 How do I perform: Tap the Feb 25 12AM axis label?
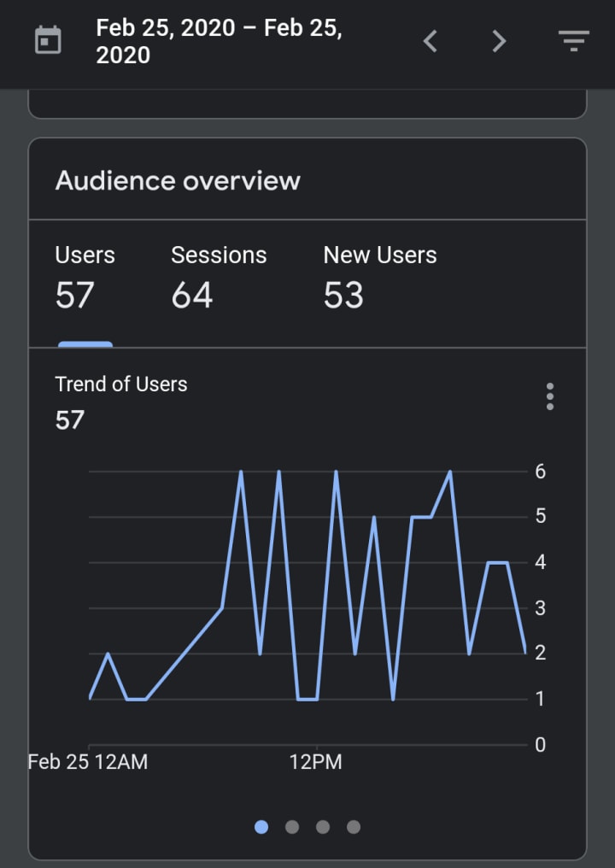click(88, 762)
